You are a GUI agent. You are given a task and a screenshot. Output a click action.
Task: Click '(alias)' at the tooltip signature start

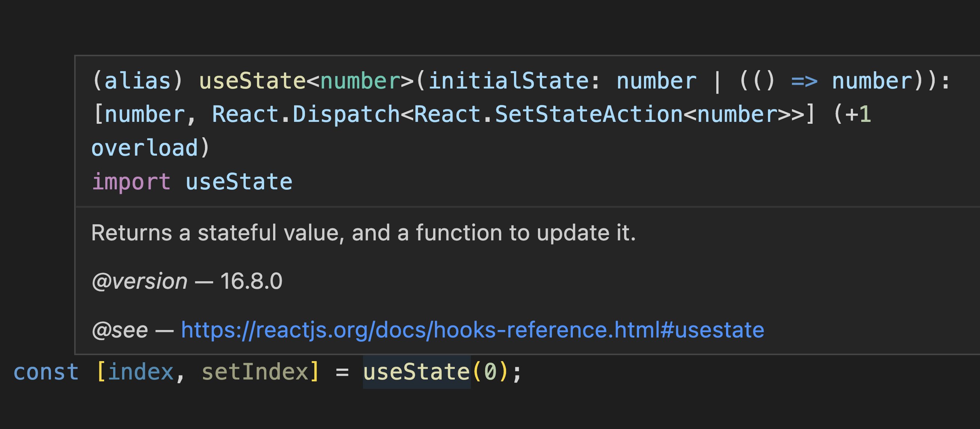(137, 81)
